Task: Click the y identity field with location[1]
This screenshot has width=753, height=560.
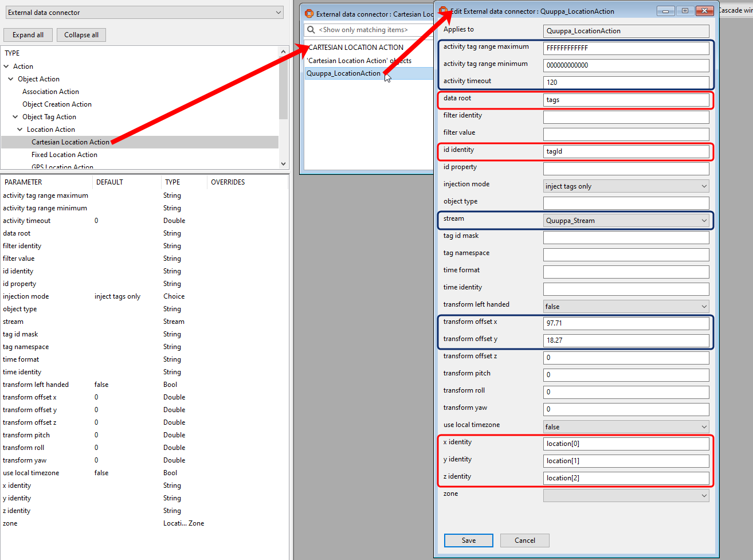Action: click(626, 461)
